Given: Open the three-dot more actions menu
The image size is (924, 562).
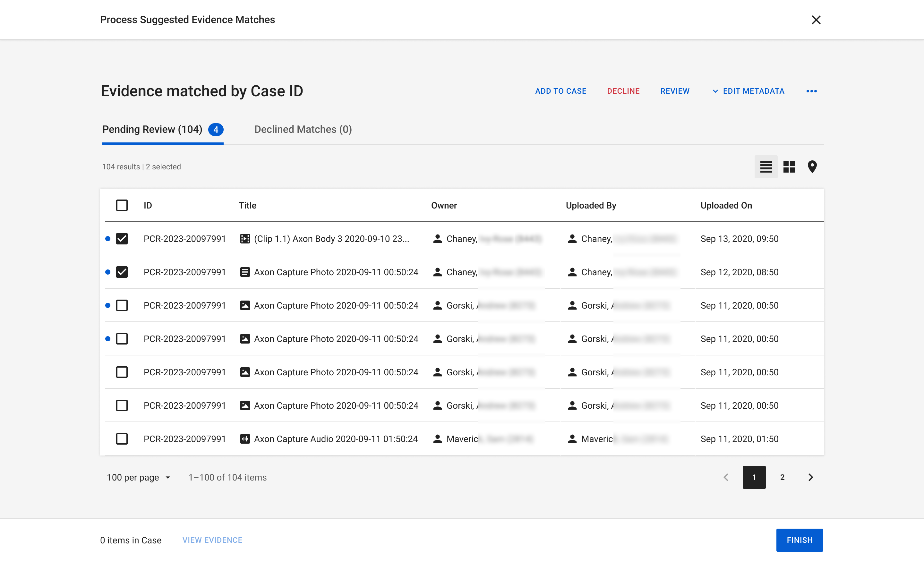Looking at the screenshot, I should (811, 91).
